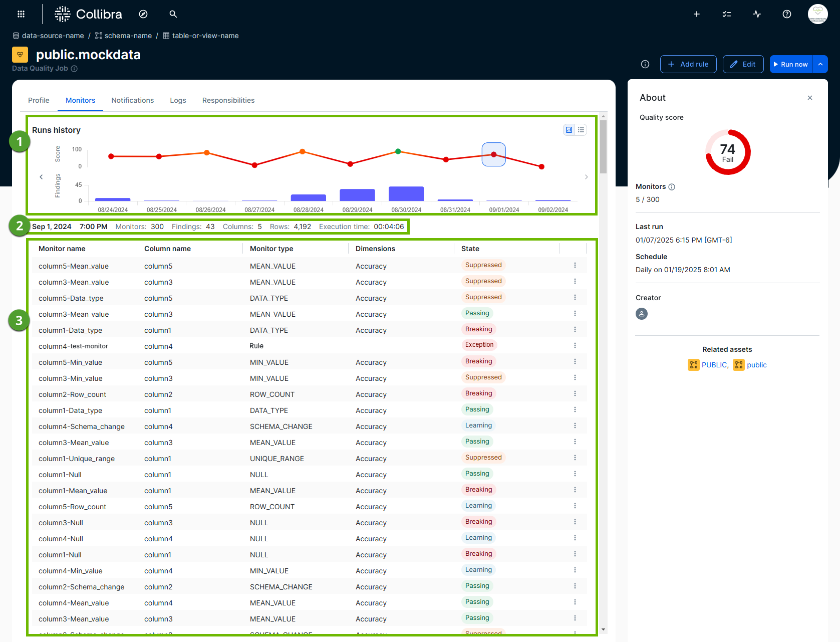Screen dimensions: 840x642
Task: Click the info icon beside Add rule
Action: 645,64
